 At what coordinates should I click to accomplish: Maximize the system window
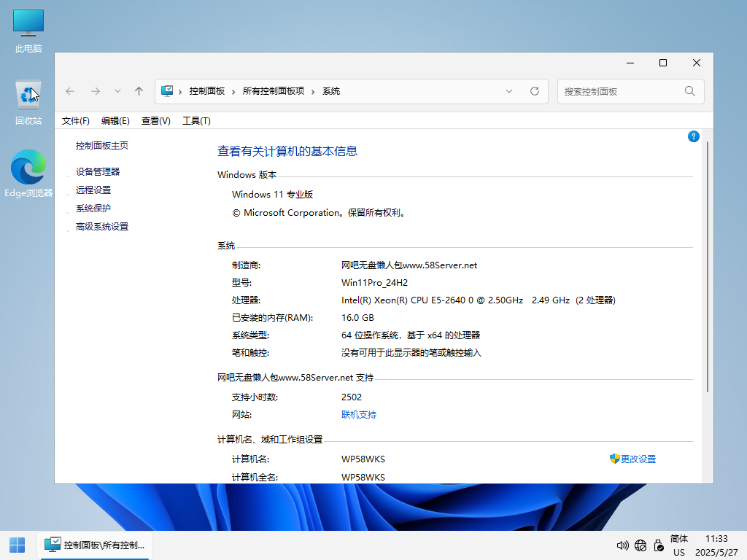click(662, 63)
